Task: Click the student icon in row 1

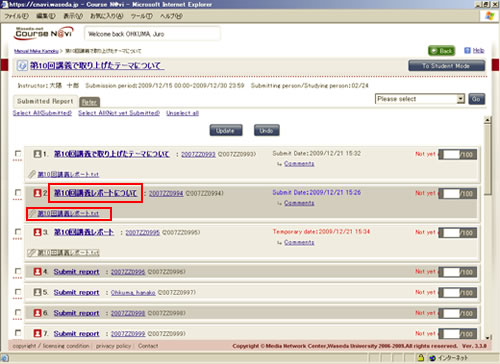Action: tap(37, 154)
